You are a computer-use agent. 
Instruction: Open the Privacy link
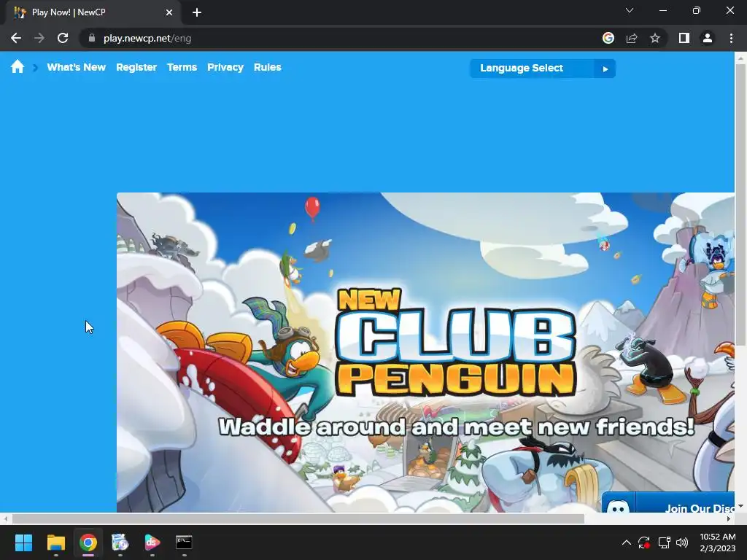225,67
